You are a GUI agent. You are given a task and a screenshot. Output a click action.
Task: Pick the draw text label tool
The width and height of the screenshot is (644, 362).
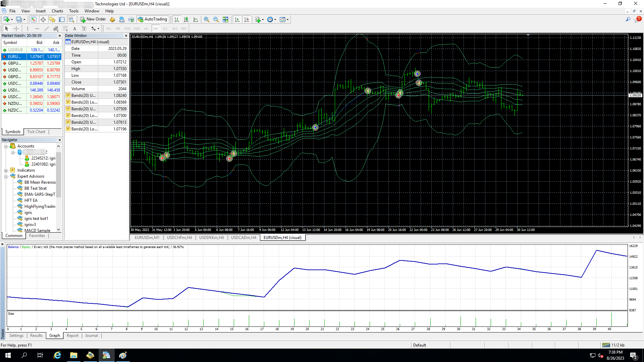(84, 29)
